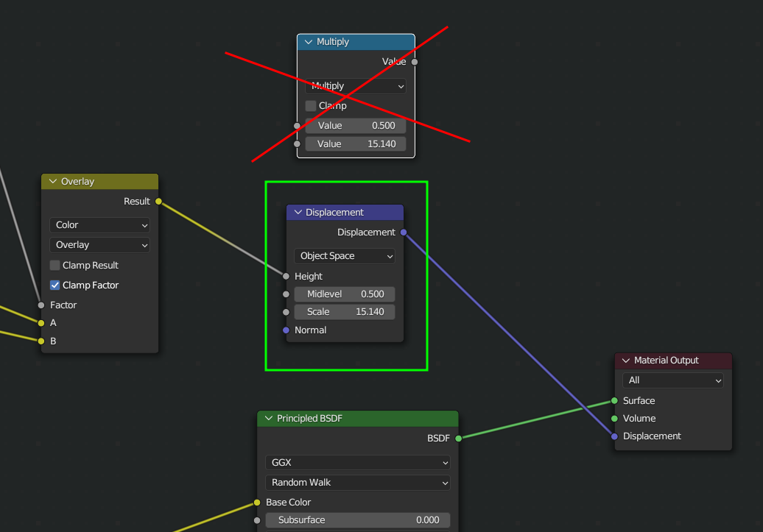The image size is (763, 532).
Task: Enable Clamp checkbox in Multiply node
Action: tap(311, 106)
